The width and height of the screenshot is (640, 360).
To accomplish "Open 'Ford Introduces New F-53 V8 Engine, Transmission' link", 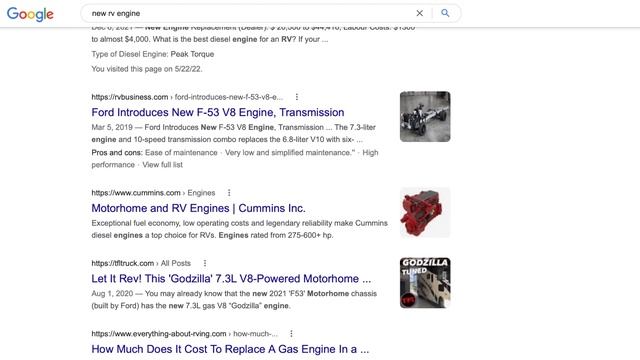I will click(x=218, y=112).
